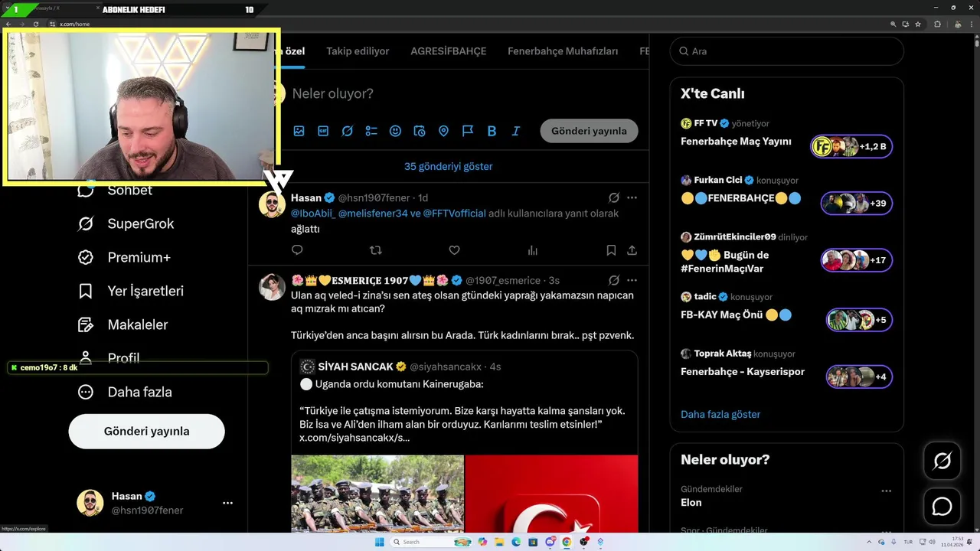This screenshot has width=980, height=551.
Task: Open Grok explain icon on ESMERİÇE post
Action: 613,280
